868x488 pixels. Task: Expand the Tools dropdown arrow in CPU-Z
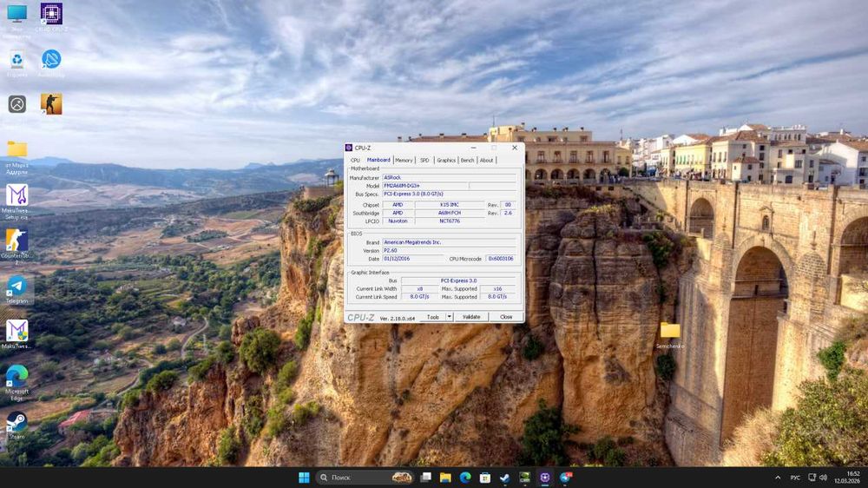coord(449,317)
